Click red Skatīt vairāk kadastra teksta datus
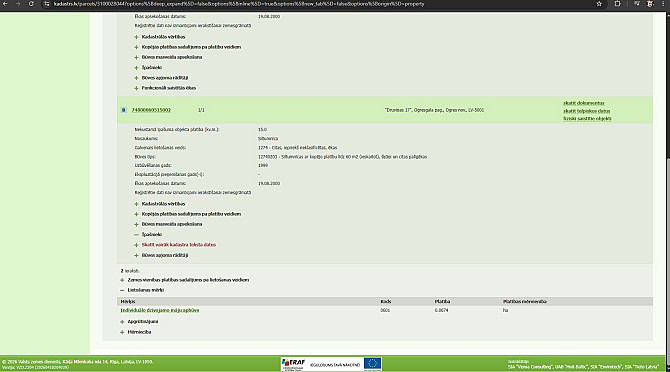 [x=179, y=245]
